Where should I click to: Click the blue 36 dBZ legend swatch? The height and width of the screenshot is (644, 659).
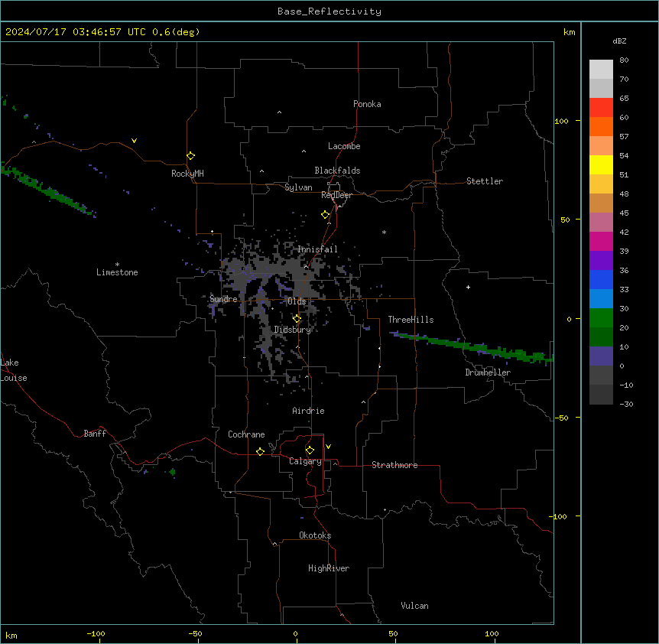pyautogui.click(x=601, y=279)
